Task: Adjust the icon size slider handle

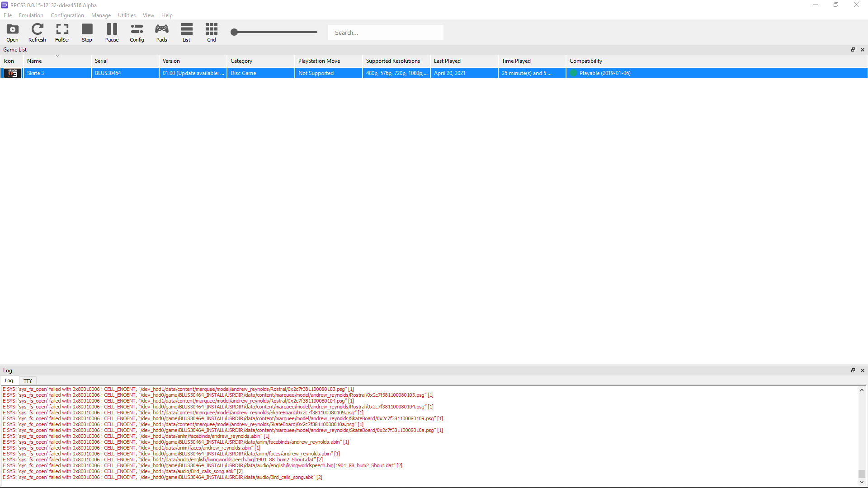Action: point(234,32)
